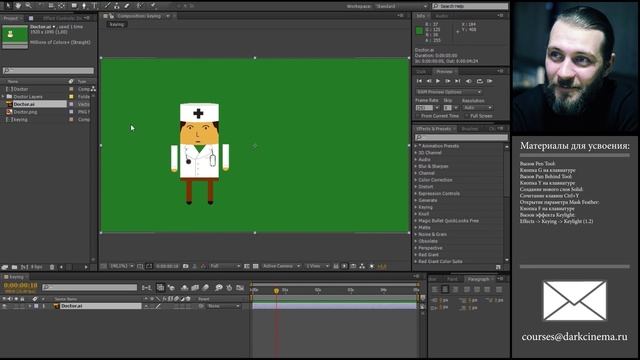Click the timeline layer search field
This screenshot has width=640, height=360.
pyautogui.click(x=90, y=287)
